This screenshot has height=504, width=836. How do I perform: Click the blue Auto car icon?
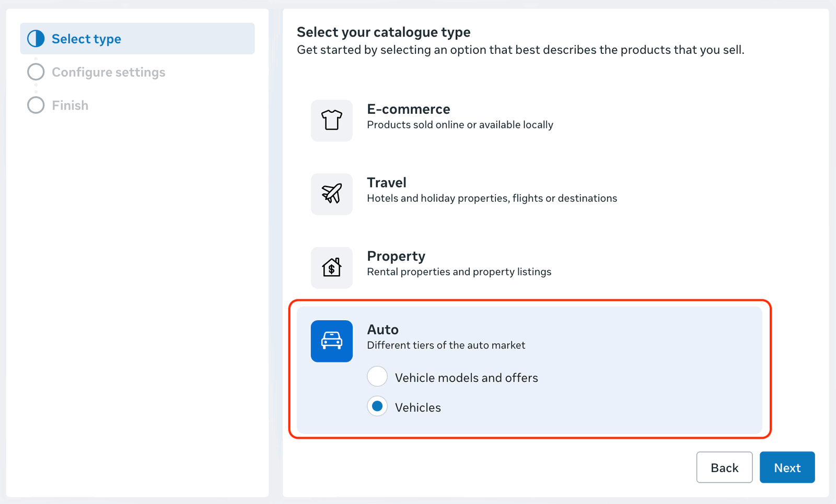tap(331, 341)
